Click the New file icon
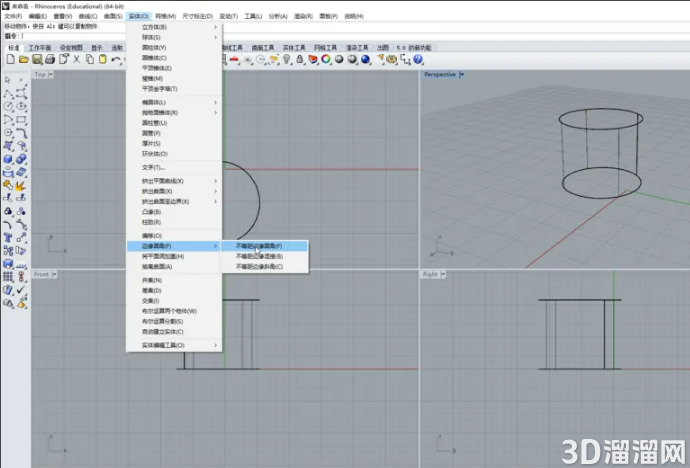 [11, 59]
